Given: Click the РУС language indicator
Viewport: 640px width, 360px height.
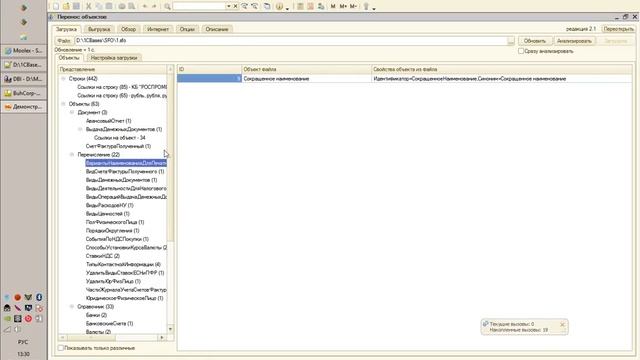Looking at the screenshot, I should point(23,342).
